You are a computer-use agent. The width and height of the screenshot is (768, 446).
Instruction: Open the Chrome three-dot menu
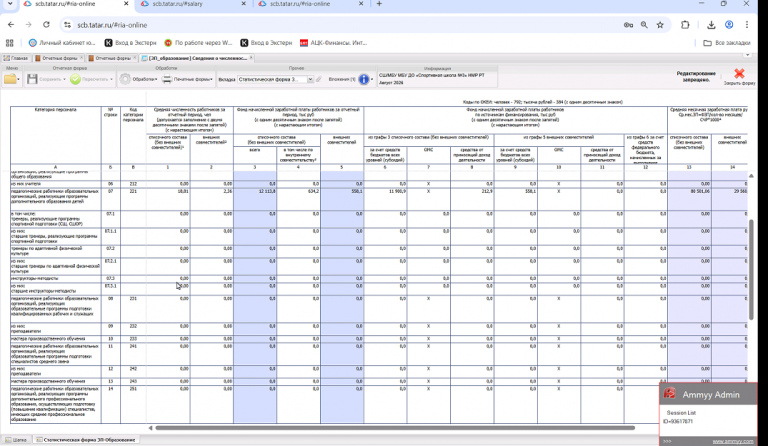click(746, 24)
